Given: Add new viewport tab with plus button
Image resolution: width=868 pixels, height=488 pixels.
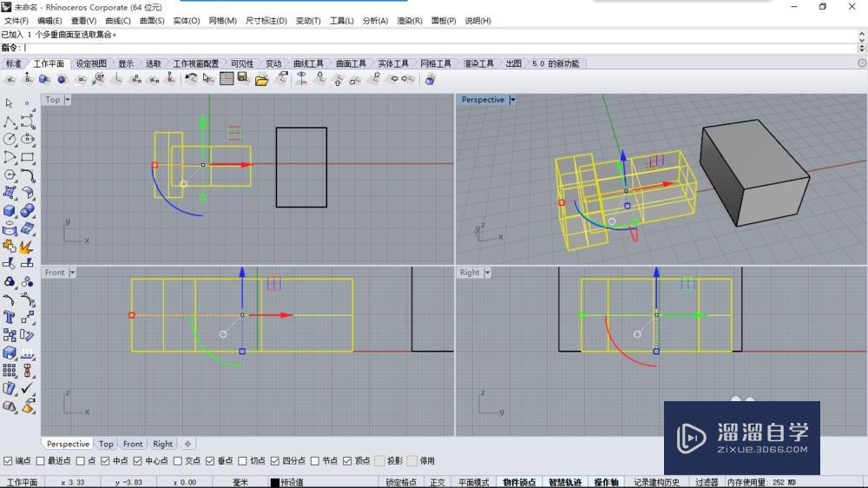Looking at the screenshot, I should point(187,445).
